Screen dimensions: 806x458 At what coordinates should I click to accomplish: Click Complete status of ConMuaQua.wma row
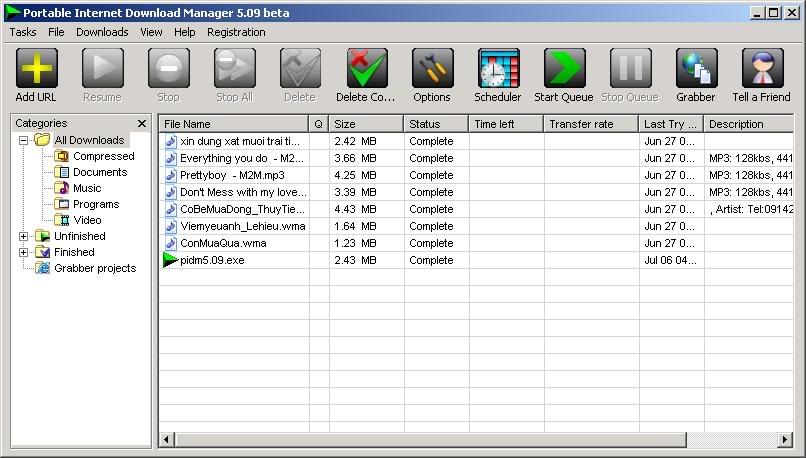pyautogui.click(x=431, y=243)
